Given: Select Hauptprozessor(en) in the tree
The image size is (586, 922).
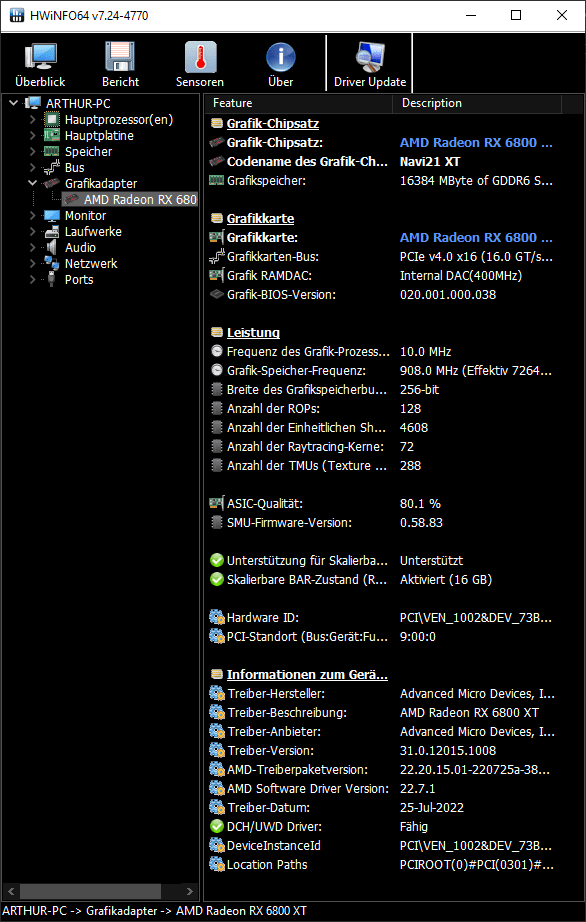Looking at the screenshot, I should pos(119,119).
